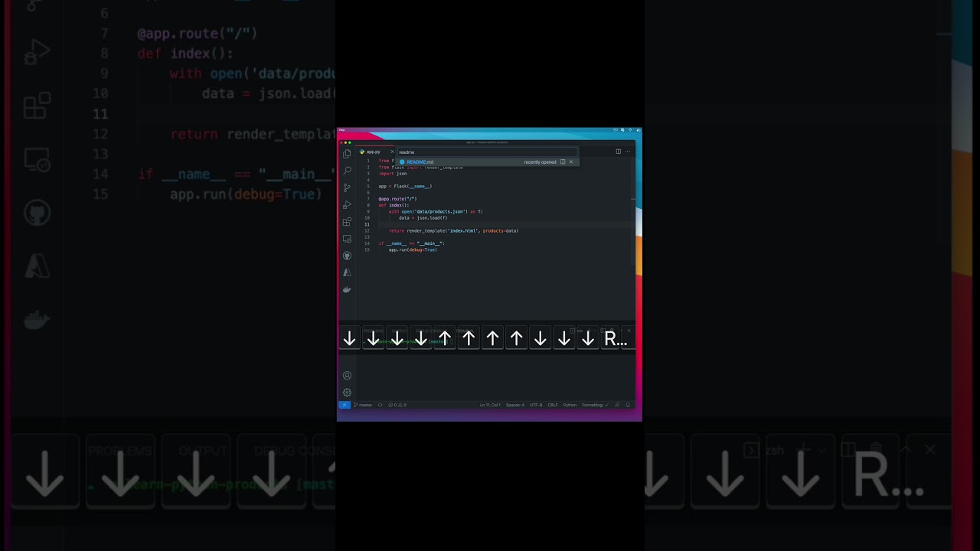Select the README.md quick open result
This screenshot has height=551, width=980.
pyautogui.click(x=487, y=162)
